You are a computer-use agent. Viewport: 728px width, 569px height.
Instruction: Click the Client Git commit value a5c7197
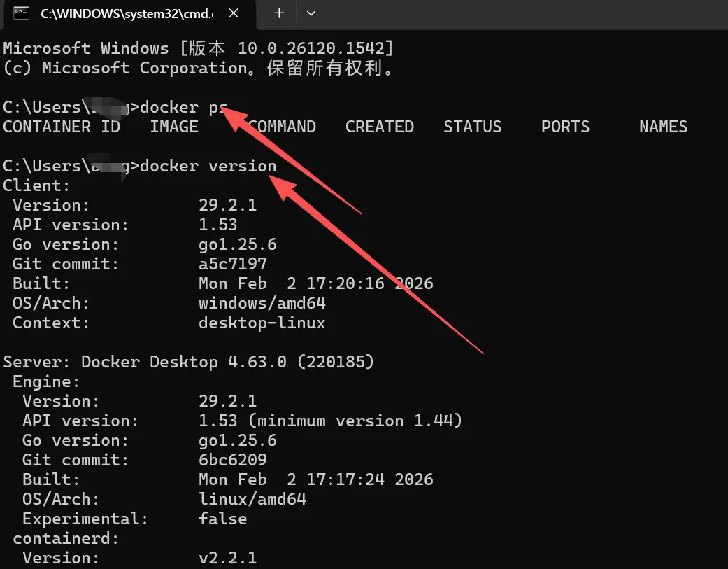click(233, 265)
